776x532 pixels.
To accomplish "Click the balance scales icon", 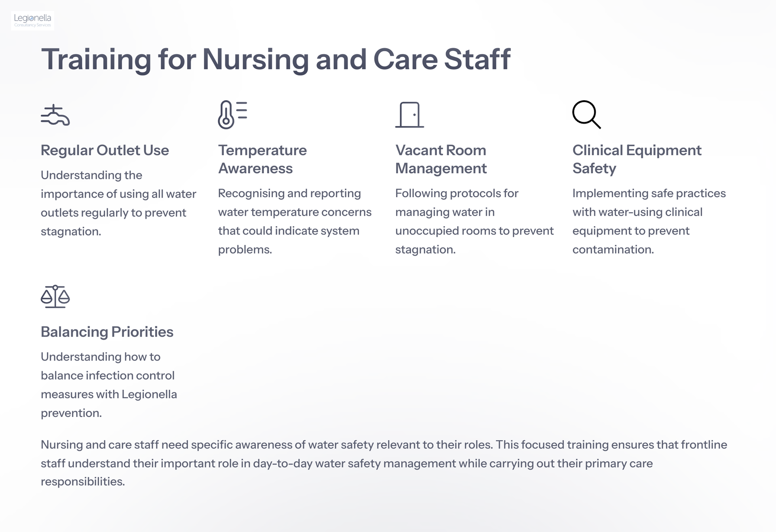I will click(55, 296).
